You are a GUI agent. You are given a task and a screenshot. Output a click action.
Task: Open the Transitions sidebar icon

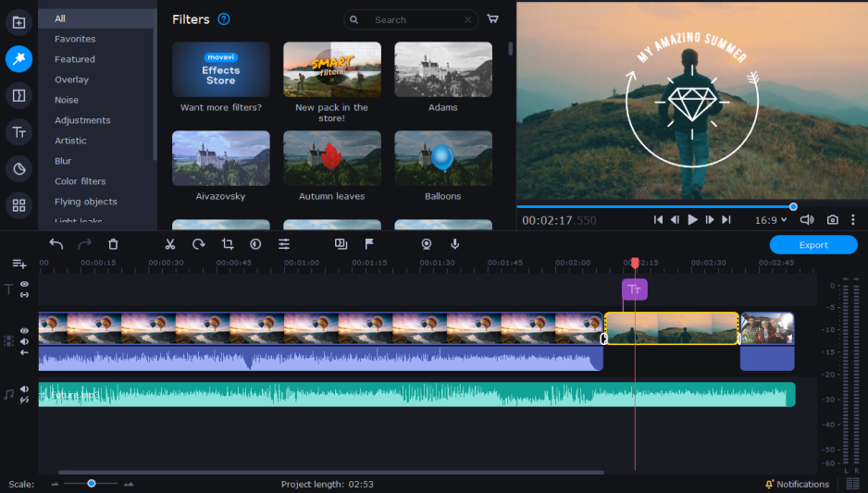(x=19, y=95)
